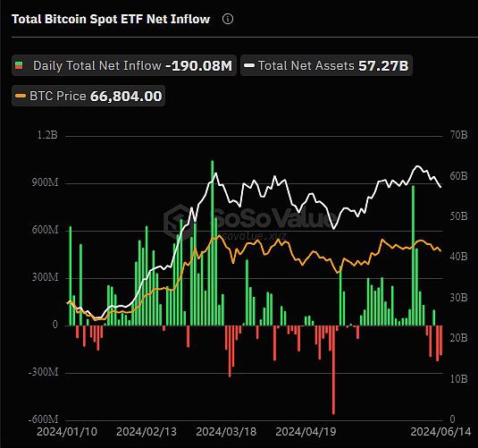
Task: Click the 70B right axis label
Action: (459, 135)
